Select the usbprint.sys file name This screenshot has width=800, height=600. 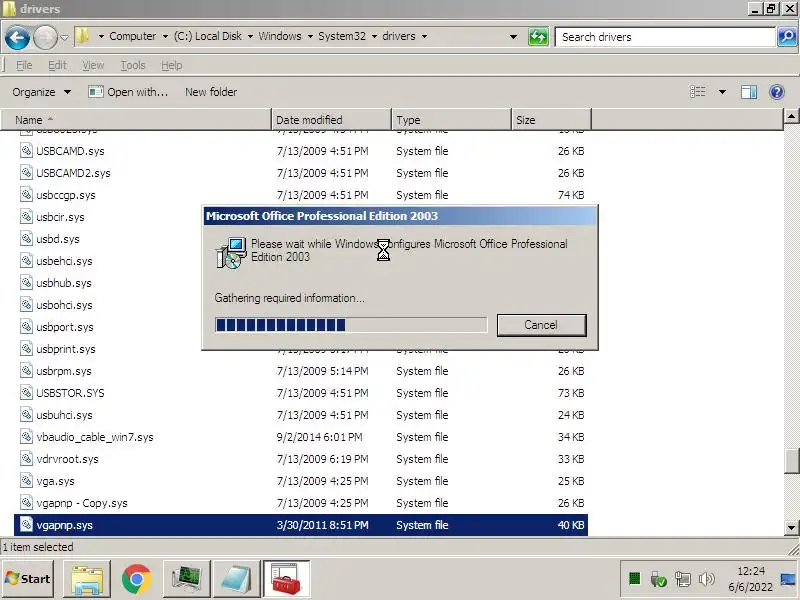point(66,349)
